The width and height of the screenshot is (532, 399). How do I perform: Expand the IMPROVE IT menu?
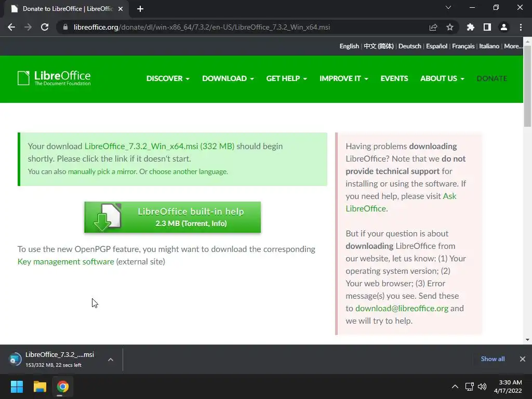tap(344, 78)
